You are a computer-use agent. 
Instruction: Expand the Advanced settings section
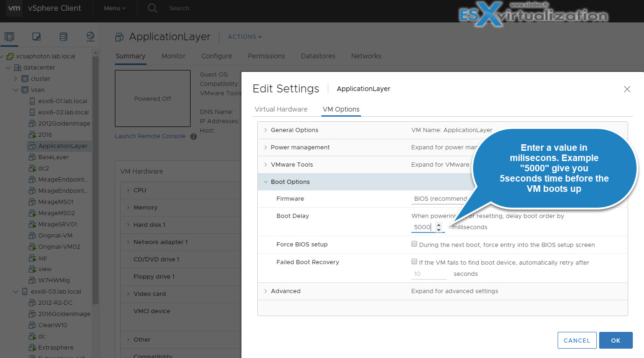tap(285, 291)
